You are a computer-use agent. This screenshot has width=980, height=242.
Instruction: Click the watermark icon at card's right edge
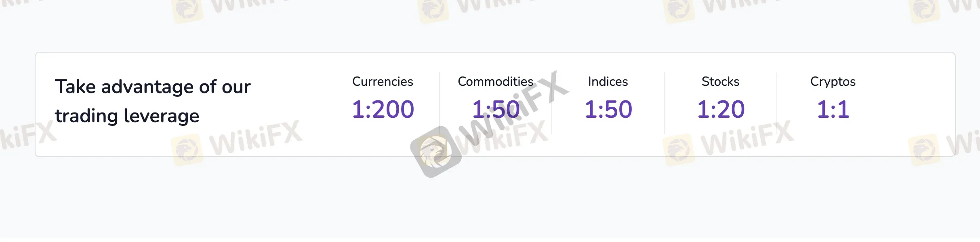point(924,150)
